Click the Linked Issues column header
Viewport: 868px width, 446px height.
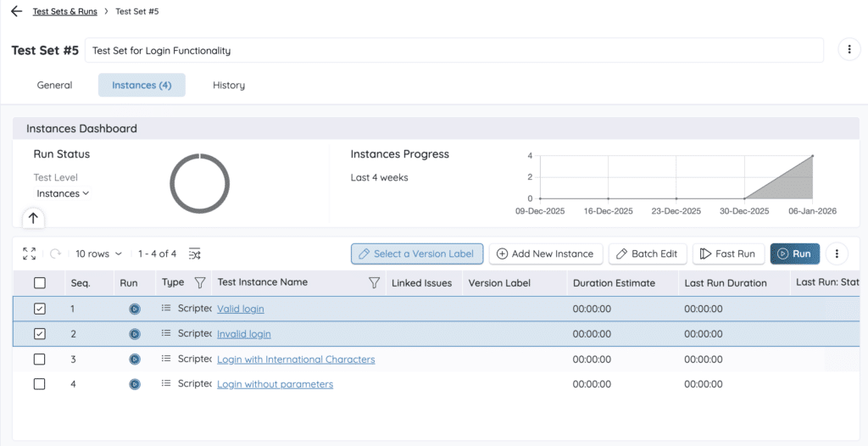coord(422,283)
